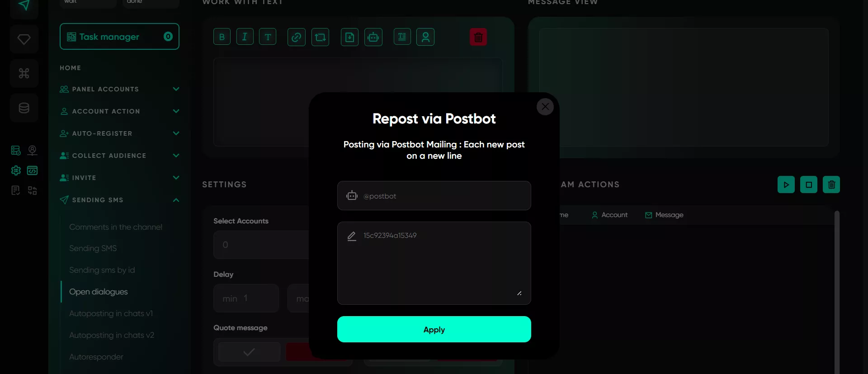Open the Task manager button
The width and height of the screenshot is (868, 374).
tap(119, 36)
